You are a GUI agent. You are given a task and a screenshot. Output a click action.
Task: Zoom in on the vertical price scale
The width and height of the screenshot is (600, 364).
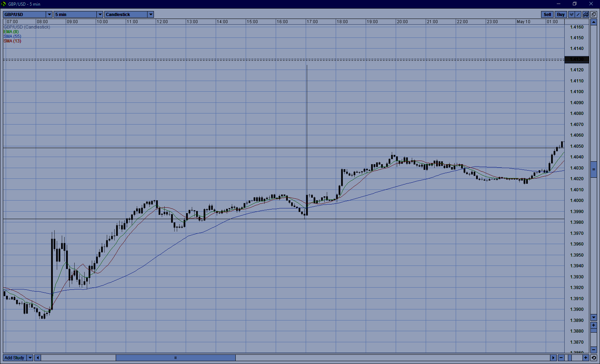594,325
